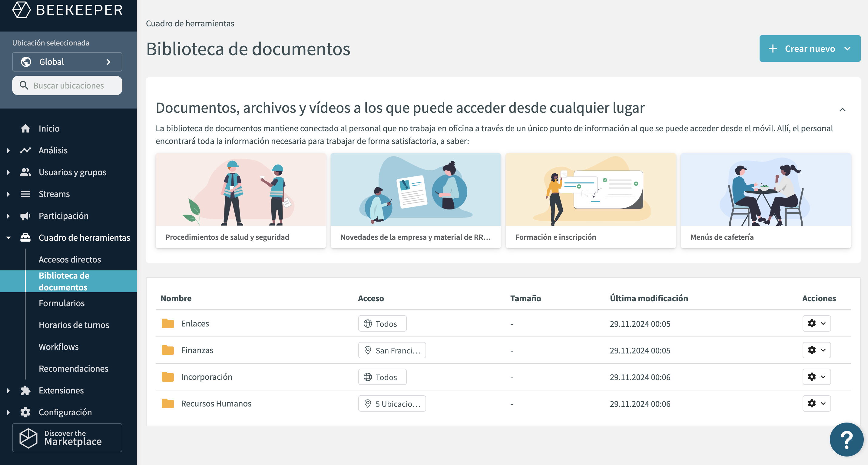Click the Incorporación Todos access badge
Viewport: 868px width, 465px height.
tap(382, 377)
